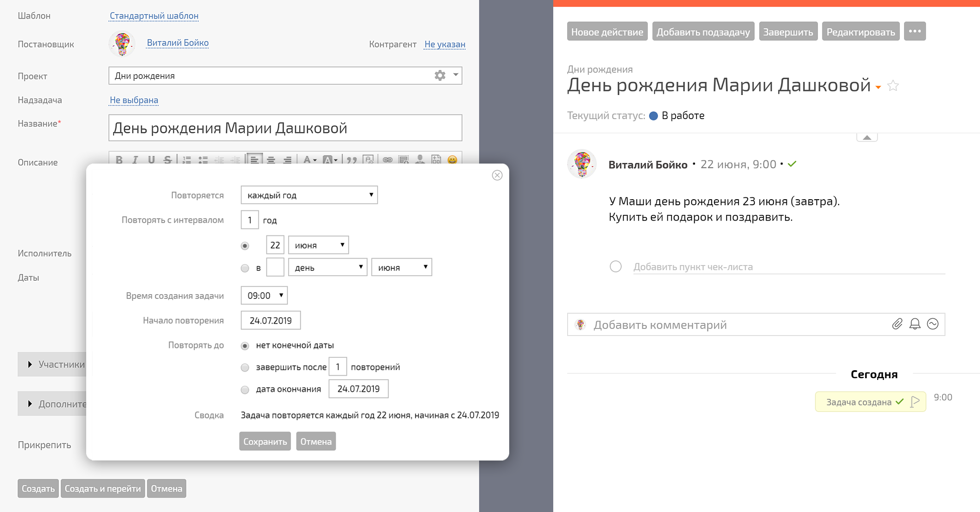Screen dimensions: 980x512
Task: Click the paperclip attachment icon near the comment field
Action: coord(898,324)
